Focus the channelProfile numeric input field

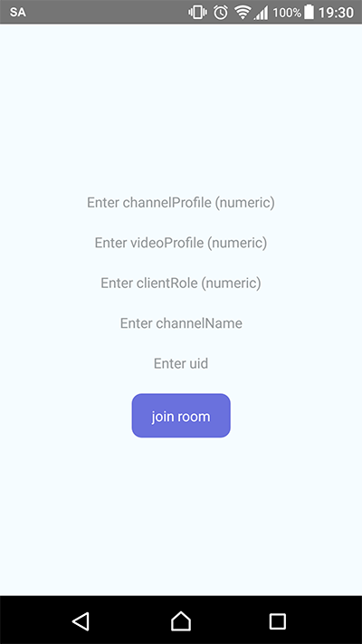[x=181, y=203]
